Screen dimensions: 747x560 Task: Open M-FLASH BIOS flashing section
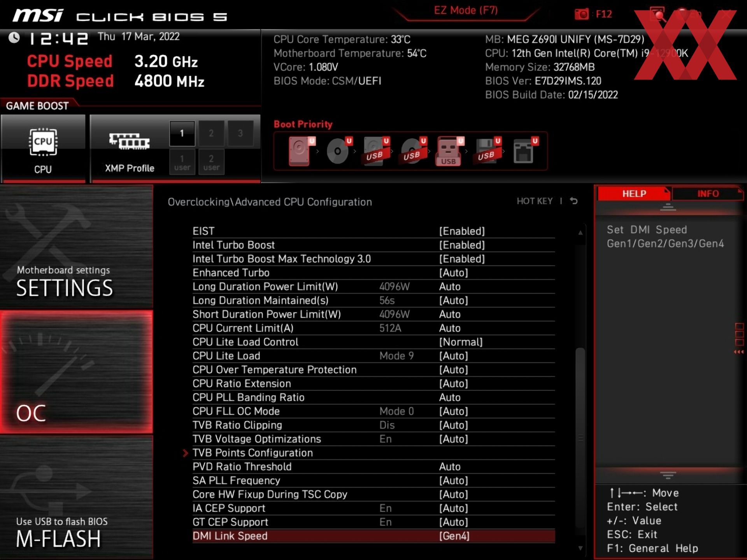76,497
